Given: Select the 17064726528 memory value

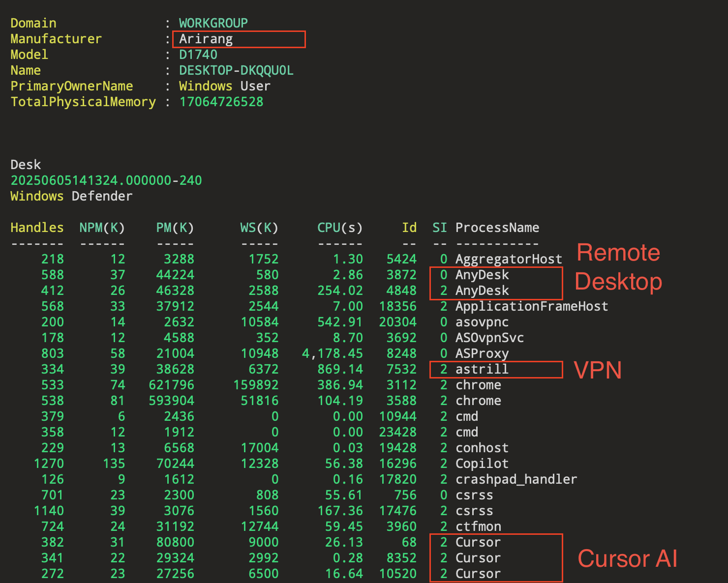Looking at the screenshot, I should pos(221,102).
